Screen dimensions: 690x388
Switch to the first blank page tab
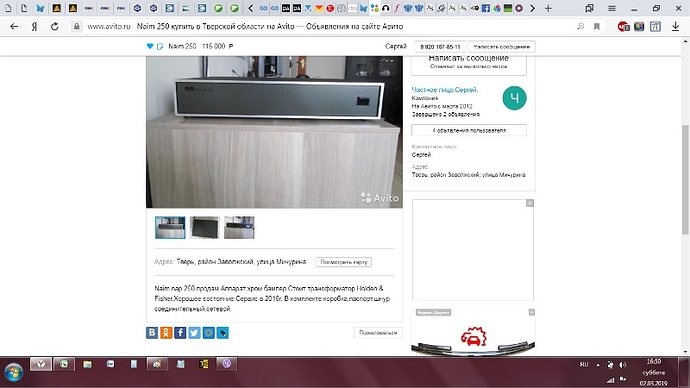pyautogui.click(x=8, y=8)
